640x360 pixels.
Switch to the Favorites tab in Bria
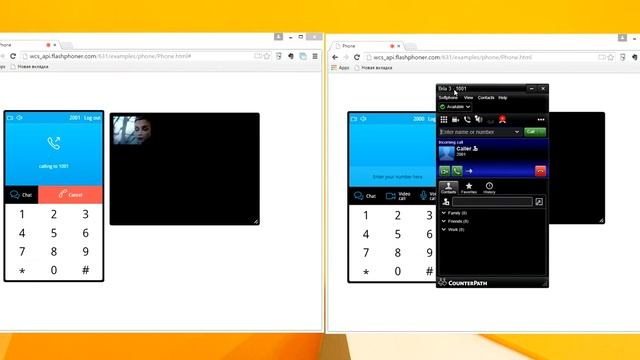469,188
